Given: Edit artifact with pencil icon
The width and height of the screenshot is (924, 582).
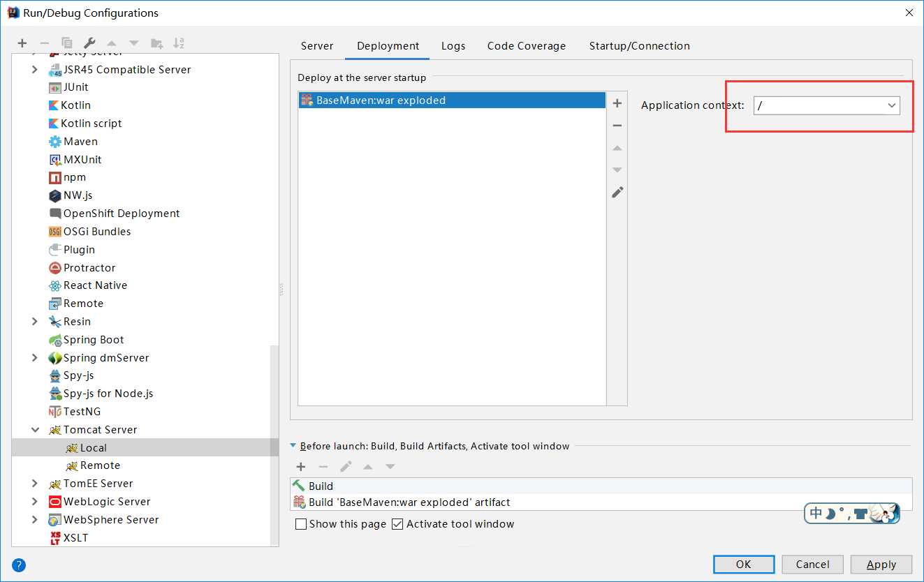Looking at the screenshot, I should [617, 192].
